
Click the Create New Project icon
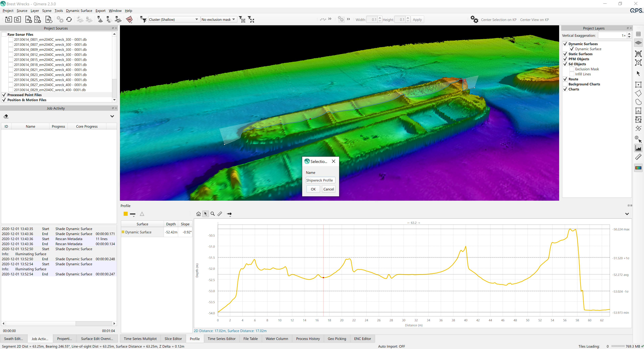coord(8,19)
